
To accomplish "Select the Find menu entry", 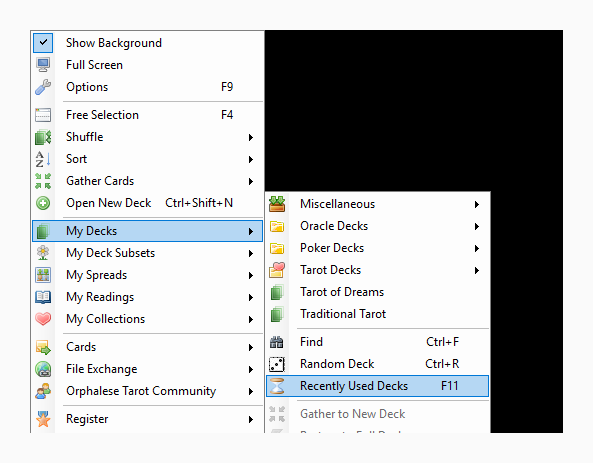I will pos(377,342).
